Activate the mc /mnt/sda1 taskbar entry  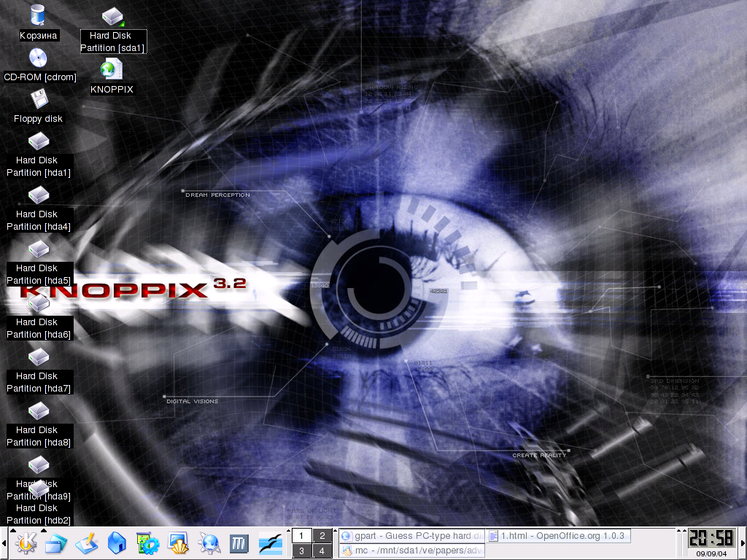(412, 551)
